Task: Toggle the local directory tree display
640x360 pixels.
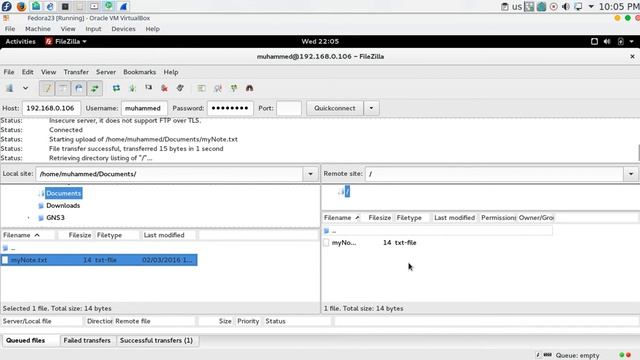Action: (63, 88)
